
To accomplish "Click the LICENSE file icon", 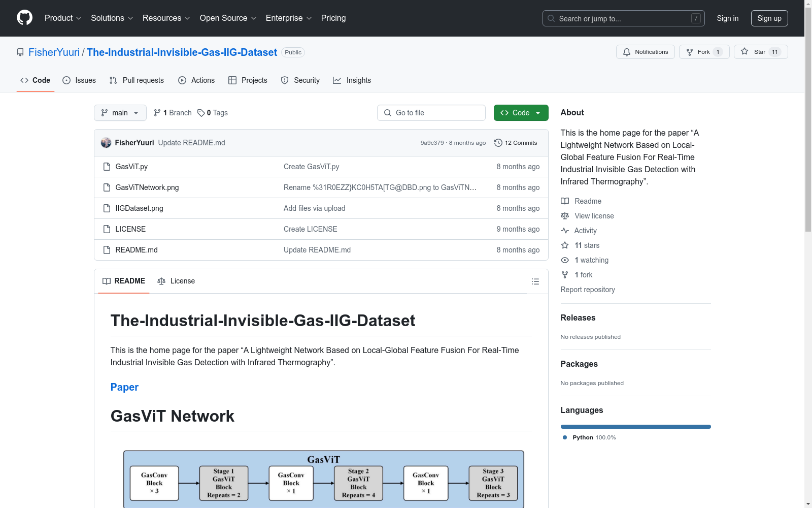I will tap(107, 229).
